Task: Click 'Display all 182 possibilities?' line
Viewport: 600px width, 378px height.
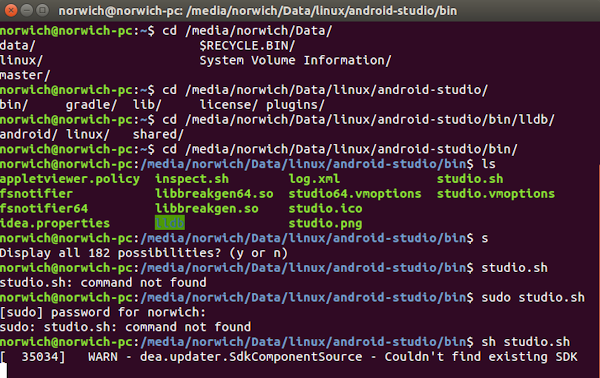Action: click(x=144, y=253)
